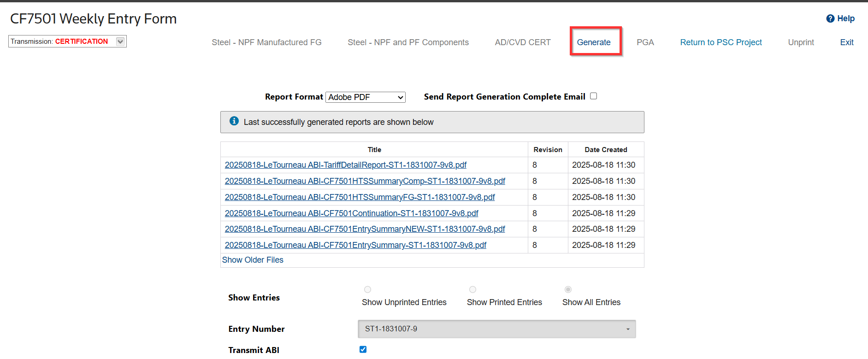Click the Unprint menu item
Image resolution: width=868 pixels, height=359 pixels.
point(801,42)
